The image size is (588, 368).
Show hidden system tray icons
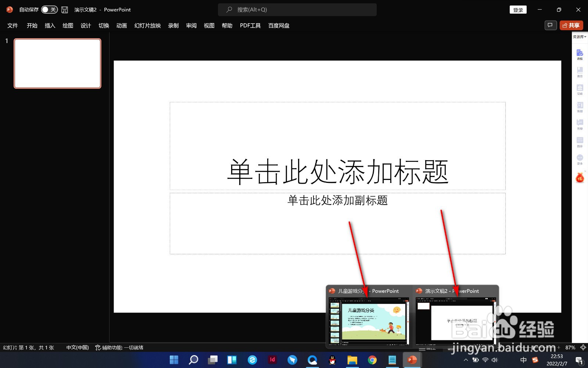pyautogui.click(x=466, y=360)
